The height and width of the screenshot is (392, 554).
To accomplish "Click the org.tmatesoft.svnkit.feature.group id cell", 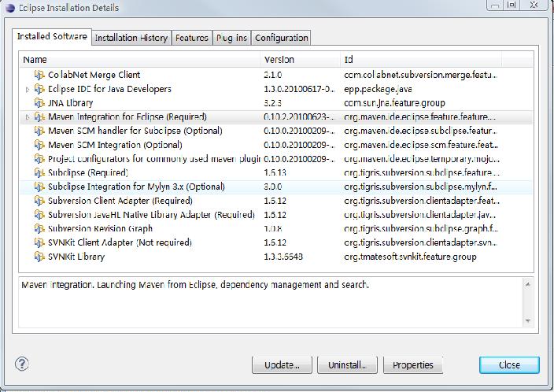I will point(410,257).
